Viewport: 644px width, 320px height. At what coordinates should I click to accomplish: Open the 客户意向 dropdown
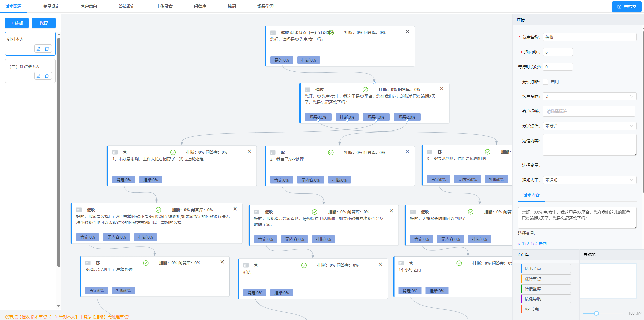pyautogui.click(x=589, y=97)
